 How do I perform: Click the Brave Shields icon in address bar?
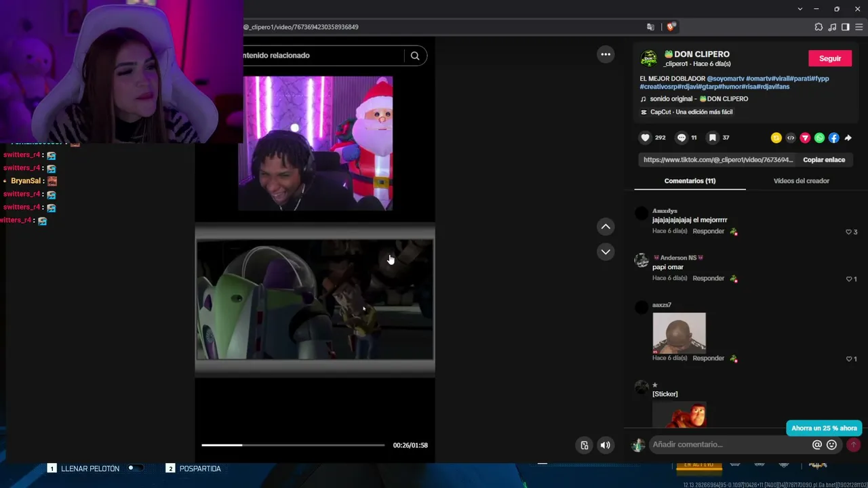click(x=671, y=27)
